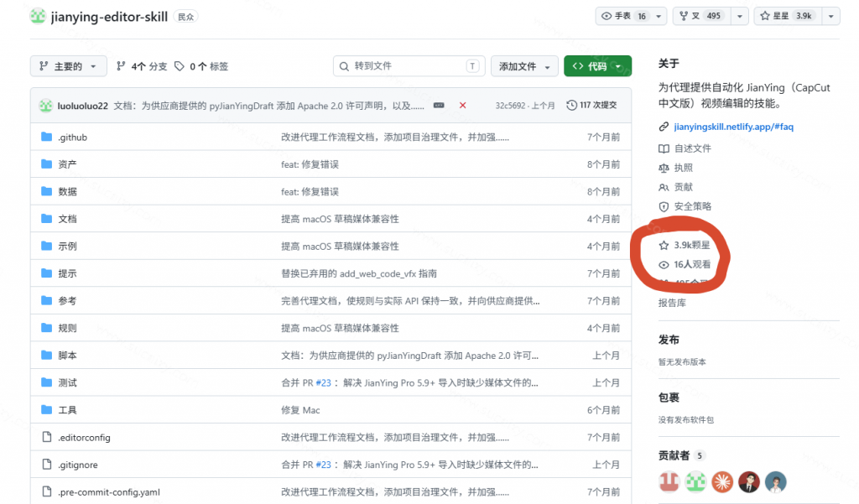Open the 发布 releases heading
The image size is (859, 504).
(x=669, y=340)
